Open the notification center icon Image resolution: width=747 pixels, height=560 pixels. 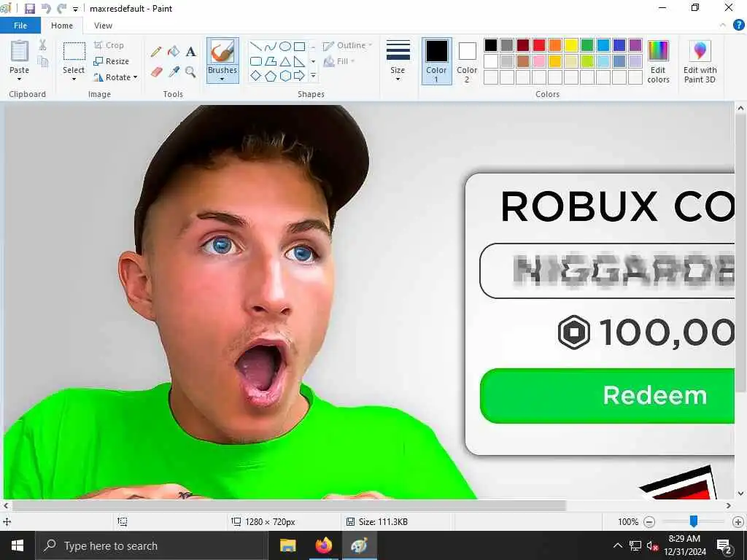point(724,545)
